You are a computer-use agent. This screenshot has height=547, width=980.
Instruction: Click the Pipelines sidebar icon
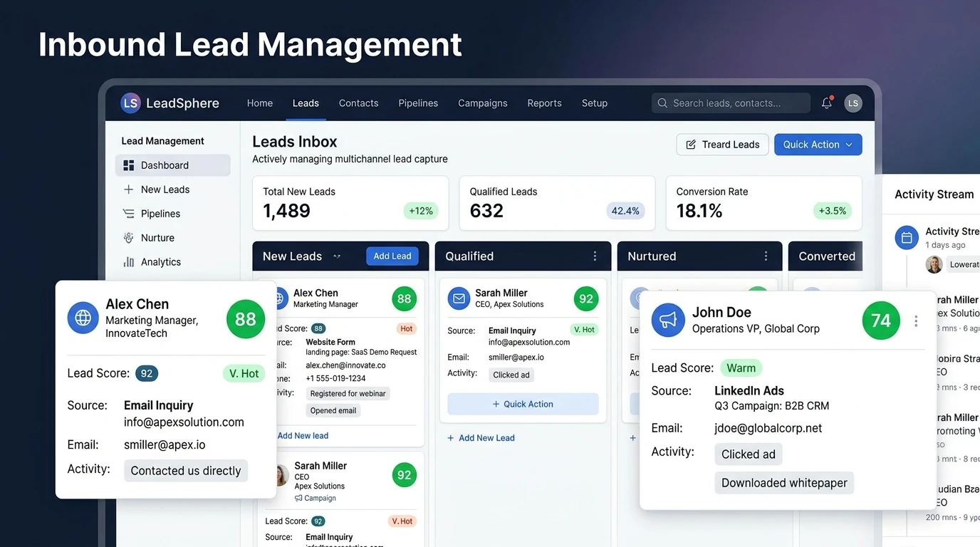point(129,214)
